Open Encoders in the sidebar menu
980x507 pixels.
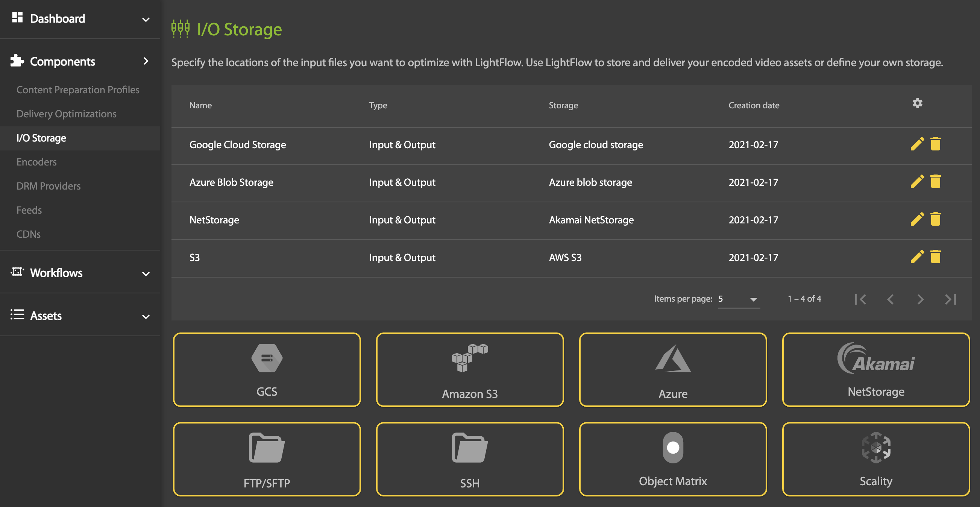tap(36, 162)
